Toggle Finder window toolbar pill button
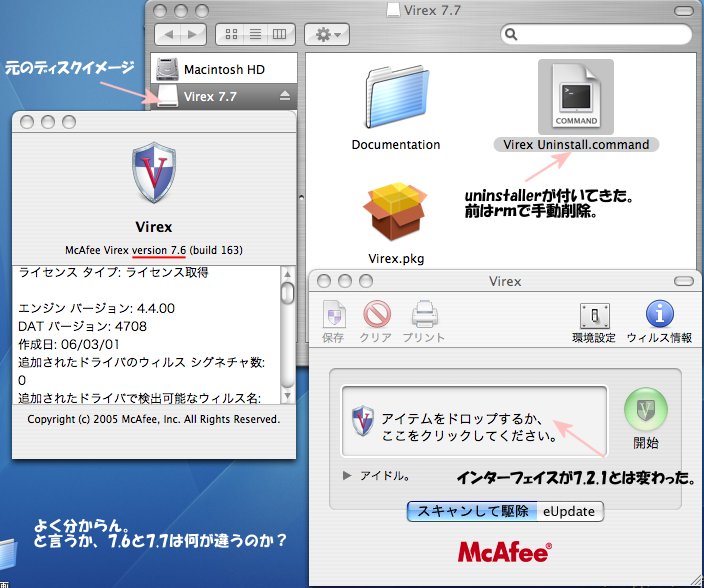Screen dimensions: 704x588 click(684, 10)
